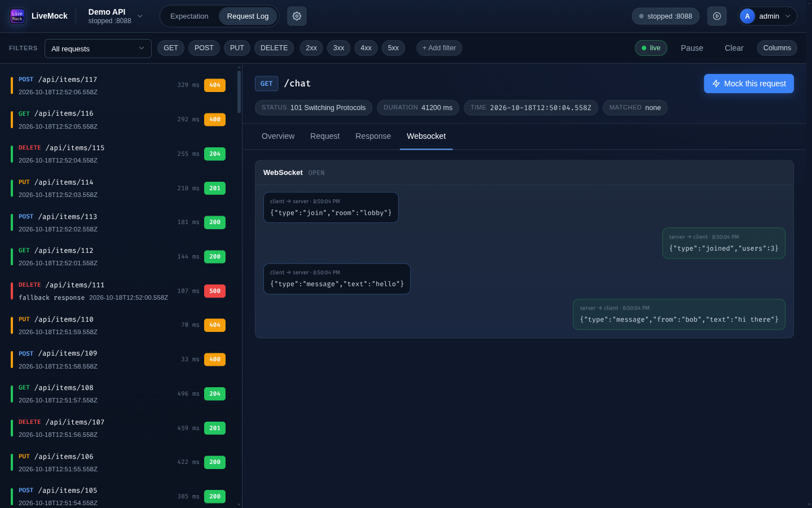Click the LiveMock logo icon

(x=17, y=16)
